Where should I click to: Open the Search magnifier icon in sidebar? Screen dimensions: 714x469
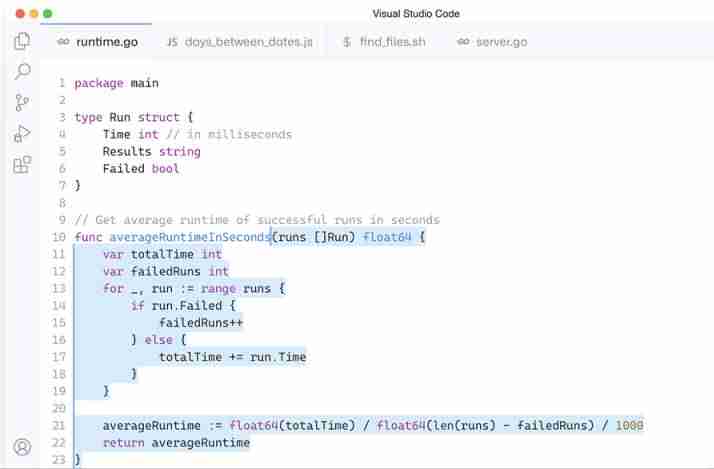coord(22,71)
